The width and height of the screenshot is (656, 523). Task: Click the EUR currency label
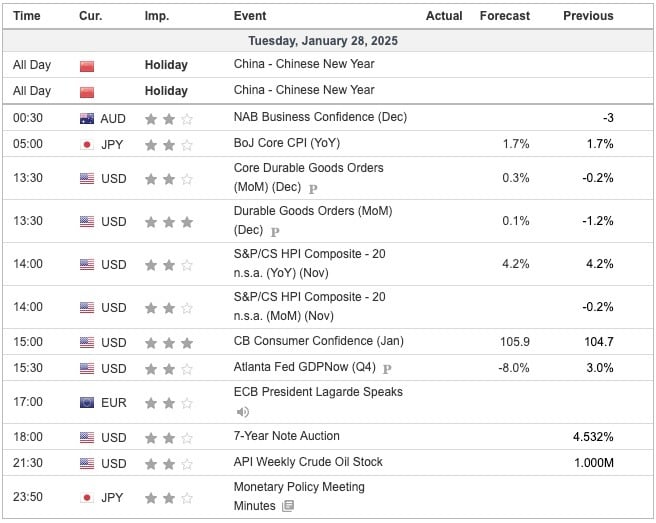[x=114, y=403]
